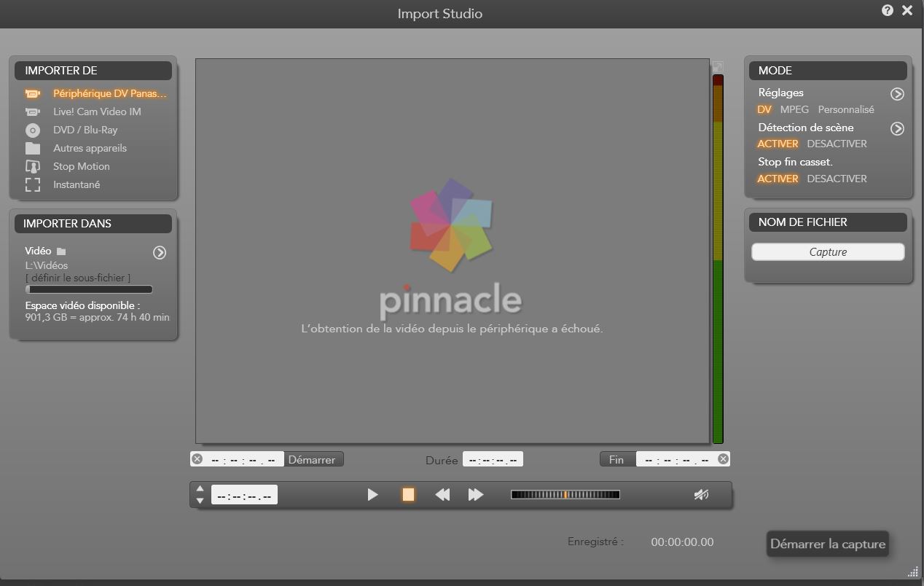The width and height of the screenshot is (924, 586).
Task: Decrease the timecode with down arrow
Action: coord(200,501)
